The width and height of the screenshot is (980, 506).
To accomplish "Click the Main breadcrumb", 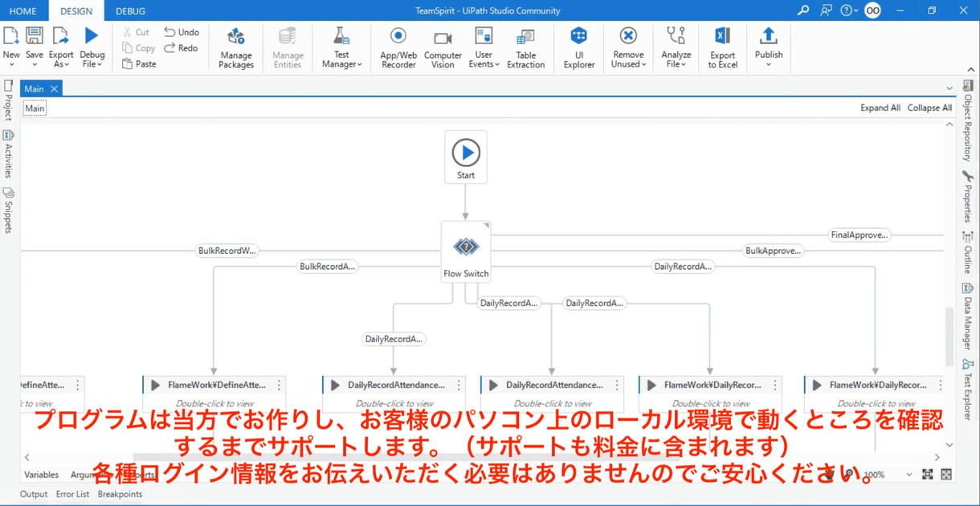I will point(35,108).
